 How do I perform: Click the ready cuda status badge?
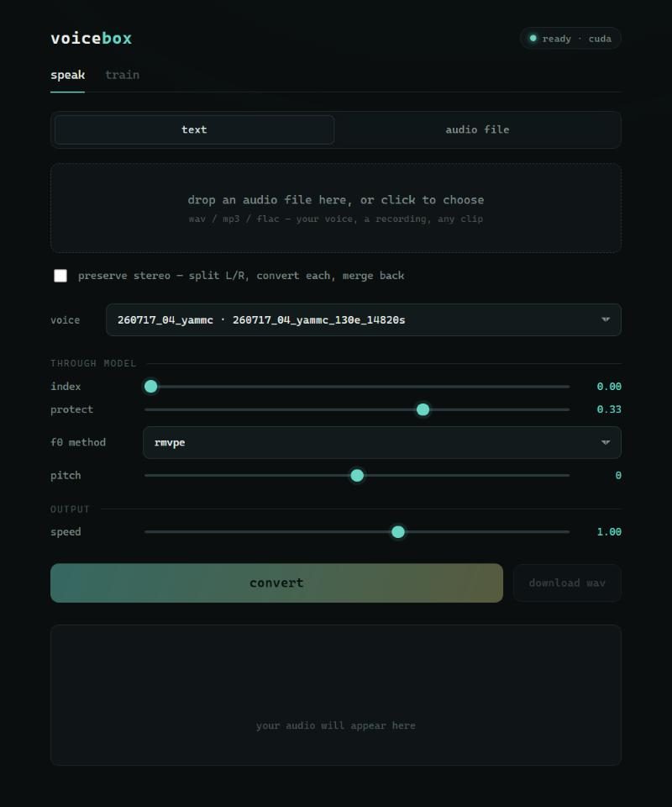click(x=570, y=39)
